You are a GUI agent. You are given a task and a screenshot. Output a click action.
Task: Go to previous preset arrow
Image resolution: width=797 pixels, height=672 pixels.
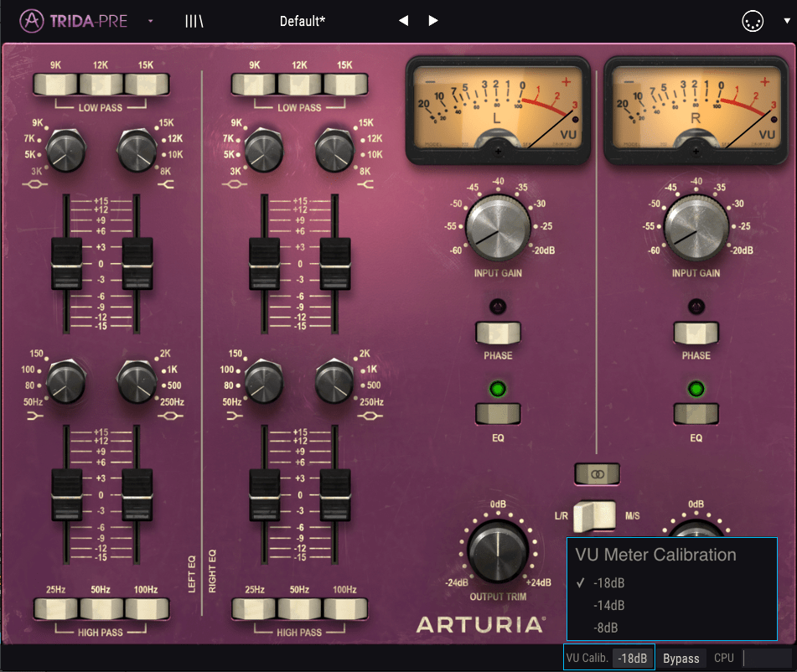(404, 21)
